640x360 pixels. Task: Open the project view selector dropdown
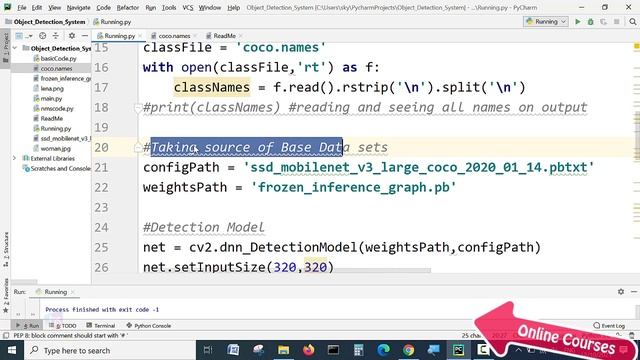click(x=24, y=36)
